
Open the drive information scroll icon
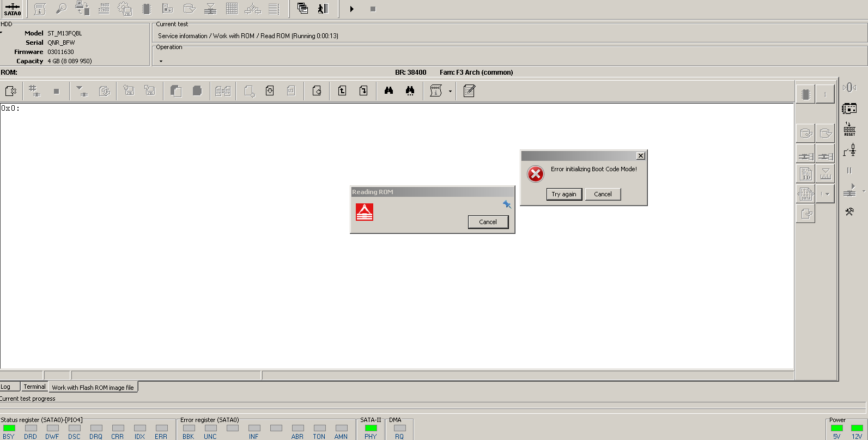40,9
